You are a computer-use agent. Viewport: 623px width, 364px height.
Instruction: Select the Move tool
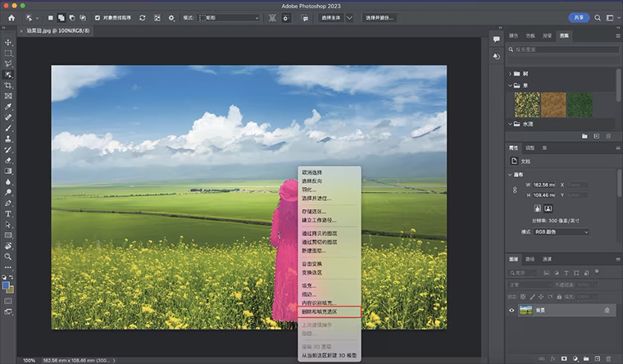[x=8, y=42]
